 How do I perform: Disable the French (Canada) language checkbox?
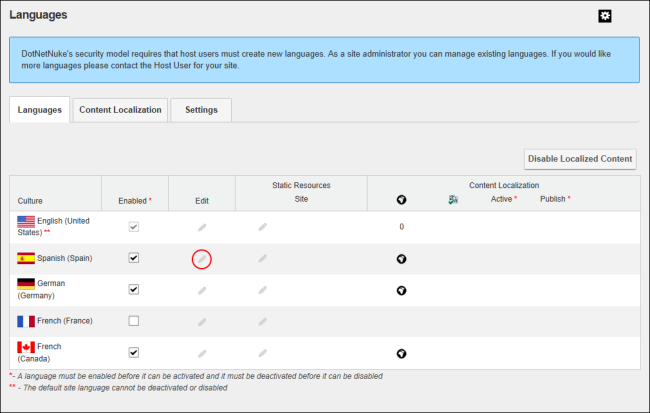coord(133,352)
